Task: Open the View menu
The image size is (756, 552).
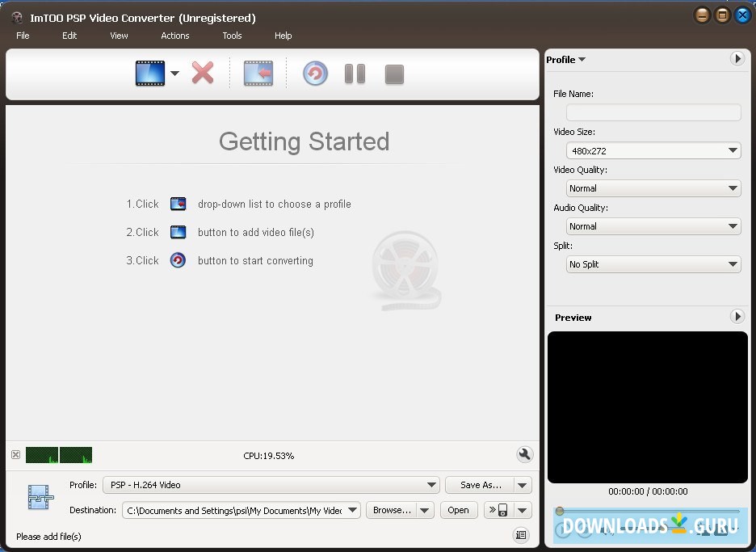Action: pyautogui.click(x=119, y=36)
